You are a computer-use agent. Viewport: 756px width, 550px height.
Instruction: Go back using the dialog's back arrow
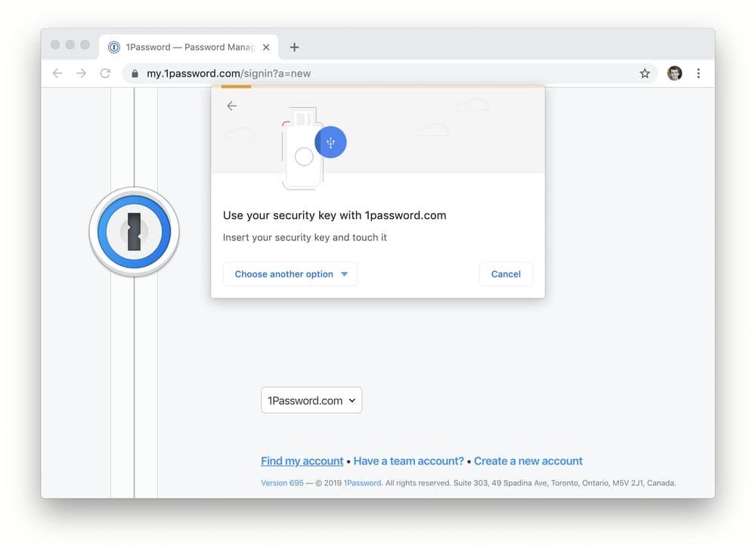click(x=232, y=106)
